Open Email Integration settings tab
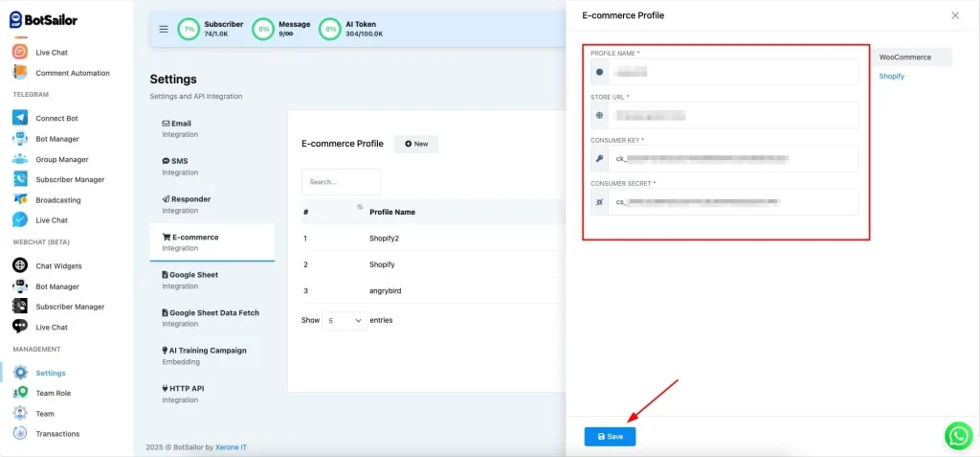The image size is (980, 457). click(x=212, y=128)
